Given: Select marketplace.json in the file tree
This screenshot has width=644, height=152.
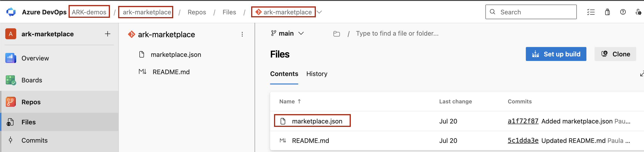Looking at the screenshot, I should pos(176,54).
